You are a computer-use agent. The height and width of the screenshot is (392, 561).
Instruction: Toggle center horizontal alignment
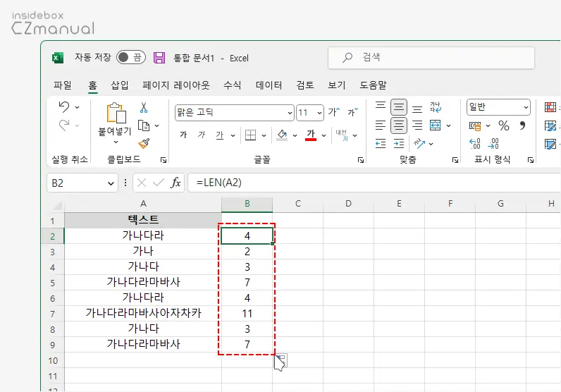(x=399, y=125)
